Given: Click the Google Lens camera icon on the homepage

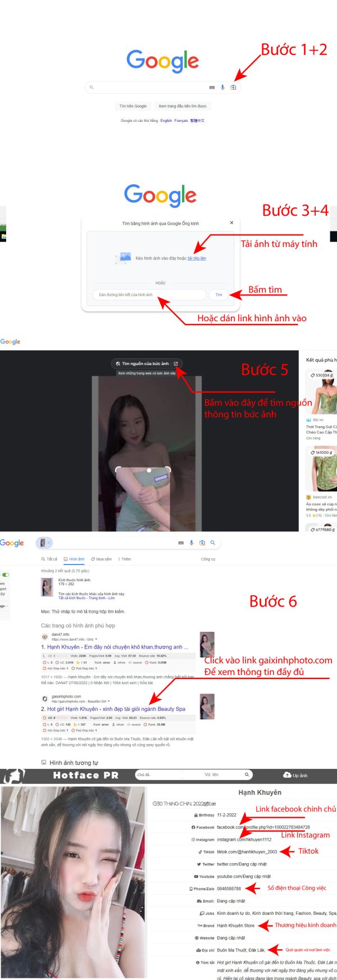Looking at the screenshot, I should tap(233, 88).
